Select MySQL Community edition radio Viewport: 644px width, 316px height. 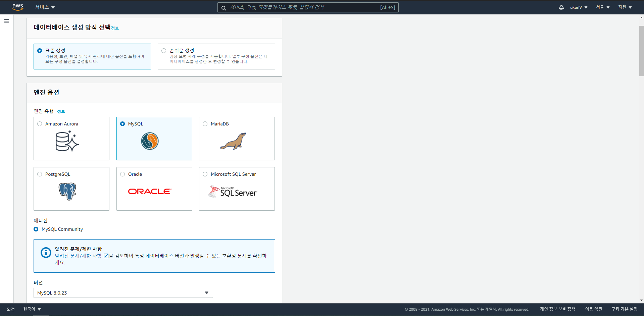[x=36, y=229]
